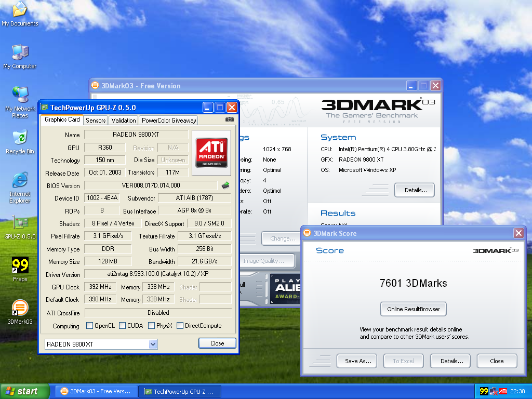Open Internet Explorer from the desktop
Image resolution: width=532 pixels, height=399 pixels.
tap(20, 181)
